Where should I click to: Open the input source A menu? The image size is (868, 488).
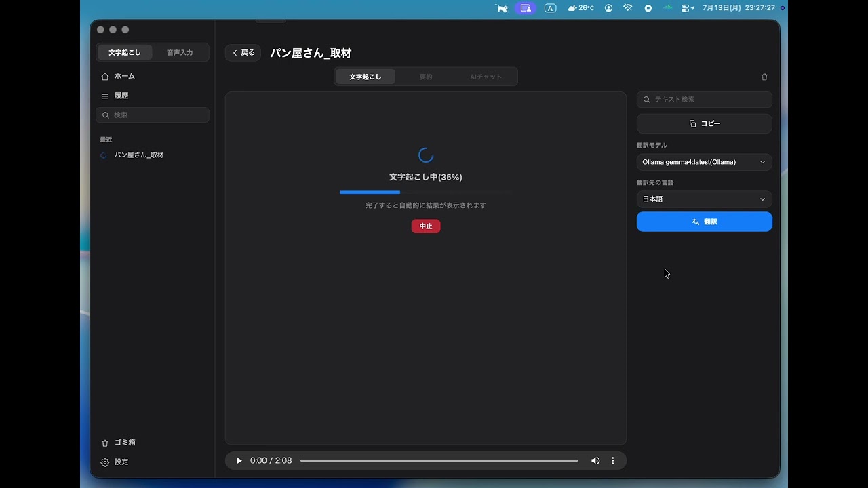[551, 8]
